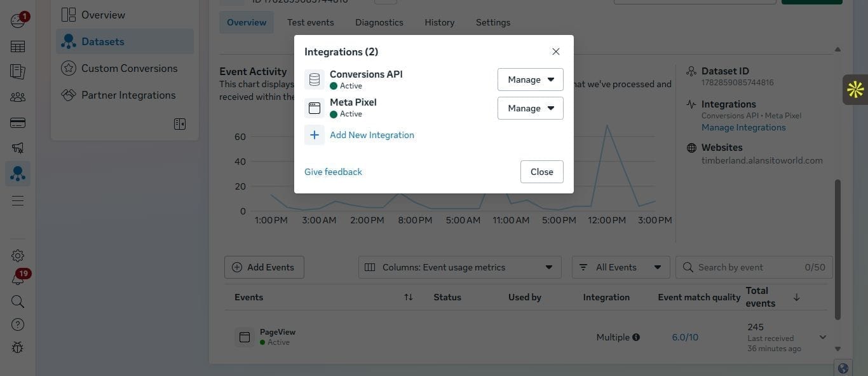Expand Columns: Event usage metrics dropdown
The width and height of the screenshot is (868, 376).
pos(460,267)
